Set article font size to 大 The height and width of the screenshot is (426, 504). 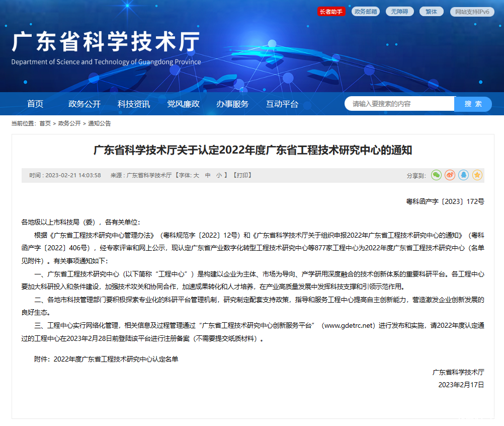(x=196, y=175)
